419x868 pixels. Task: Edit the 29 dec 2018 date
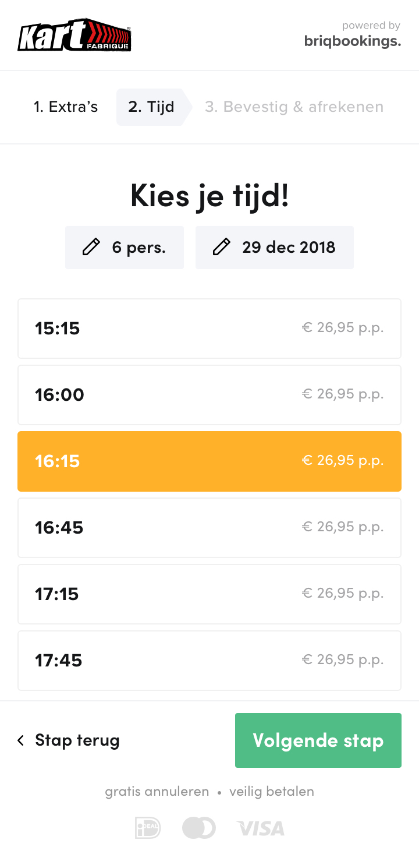point(289,248)
